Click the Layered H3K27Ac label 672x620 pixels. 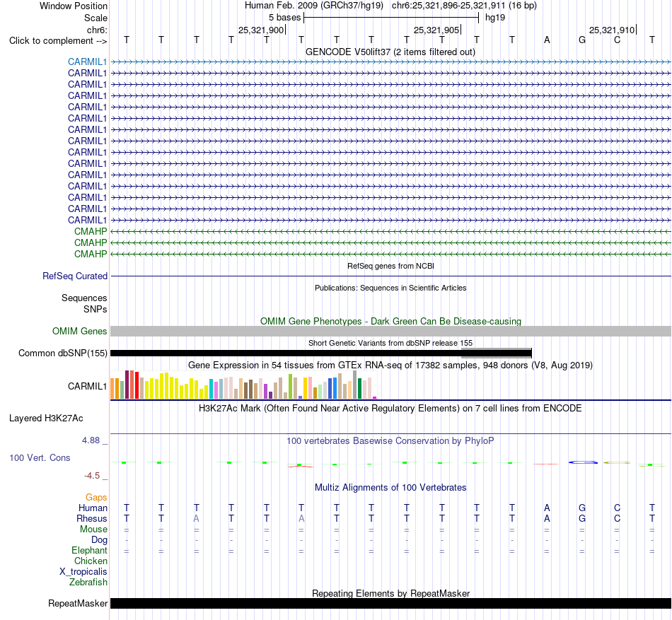pos(46,419)
